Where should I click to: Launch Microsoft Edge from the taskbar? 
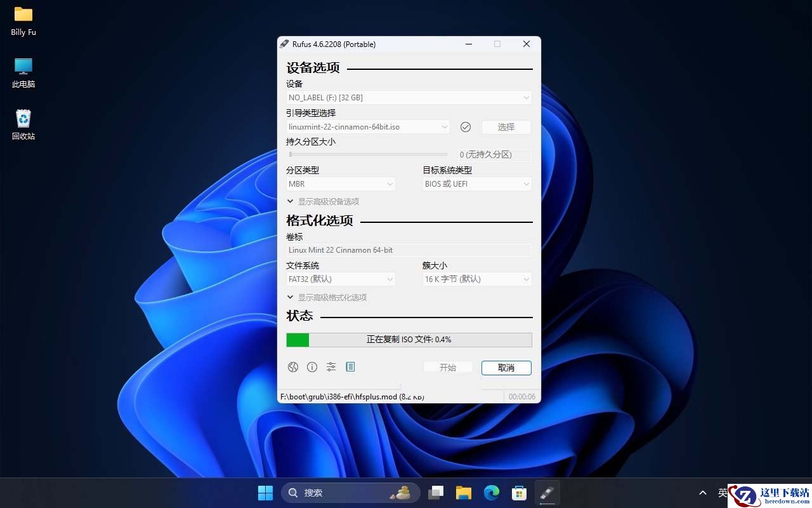point(492,493)
